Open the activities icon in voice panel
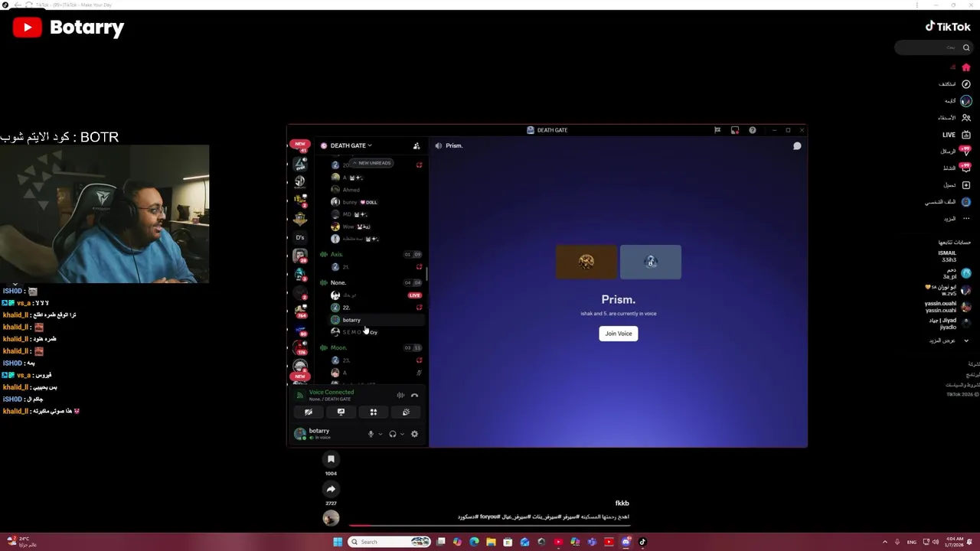Viewport: 980px width, 551px height. coord(374,412)
